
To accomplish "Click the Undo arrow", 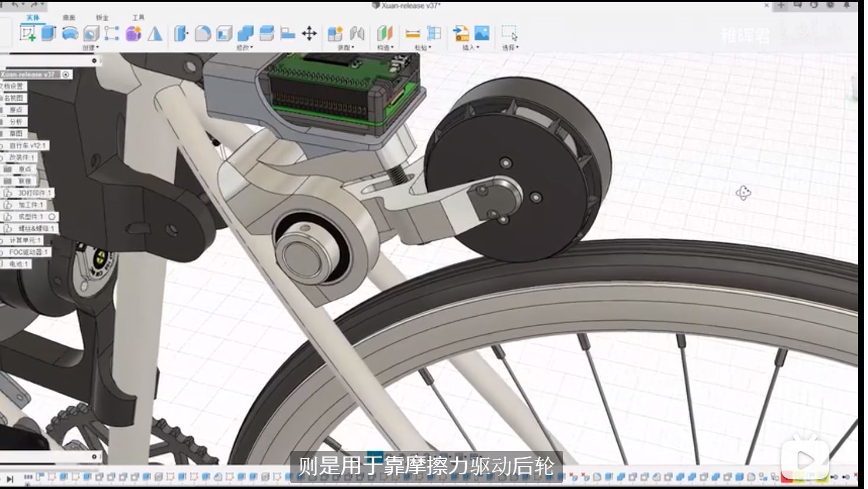I will 15,5.
